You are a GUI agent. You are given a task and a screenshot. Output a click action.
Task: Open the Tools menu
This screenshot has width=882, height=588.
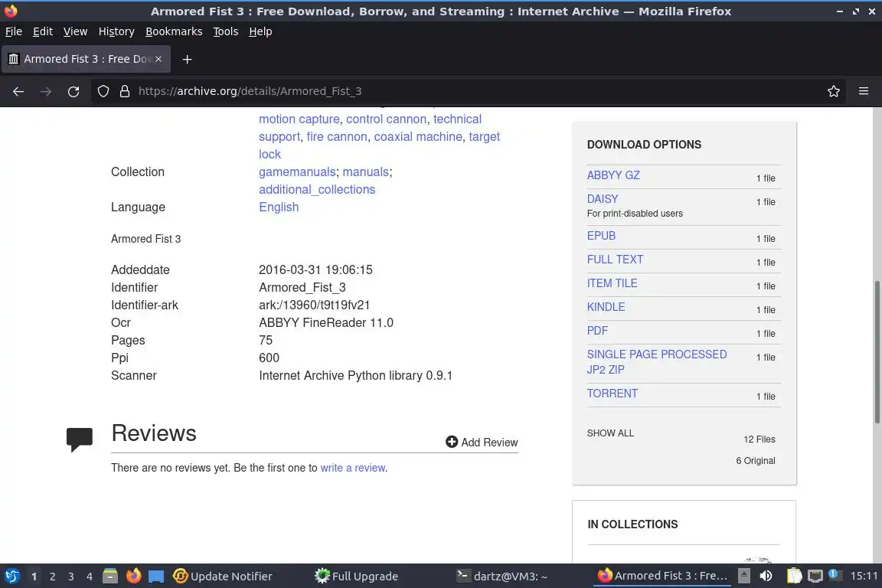226,31
